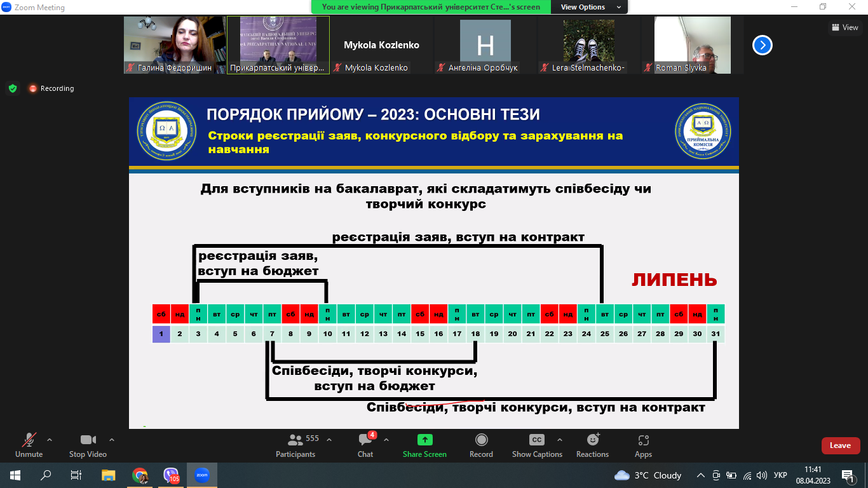
Task: Expand the captions options arrow
Action: [560, 440]
